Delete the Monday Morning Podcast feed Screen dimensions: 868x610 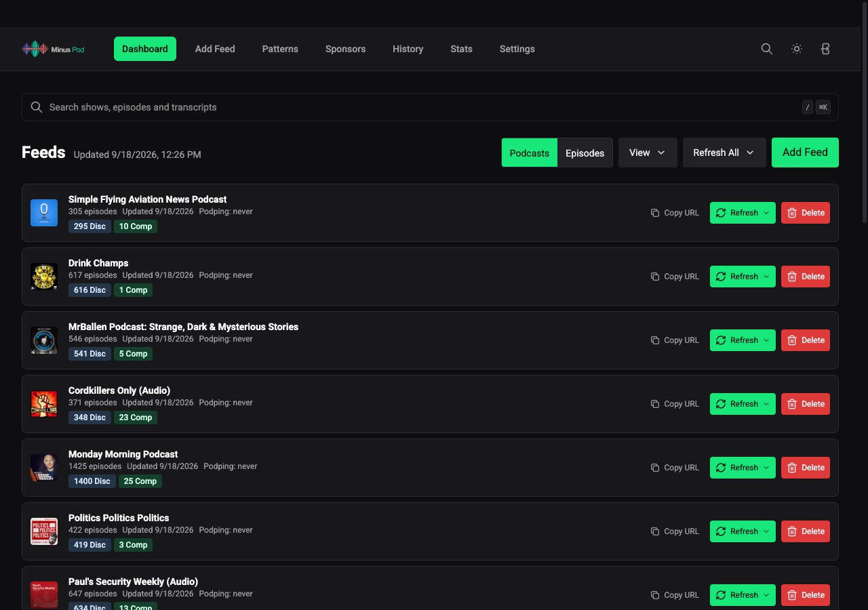tap(806, 468)
